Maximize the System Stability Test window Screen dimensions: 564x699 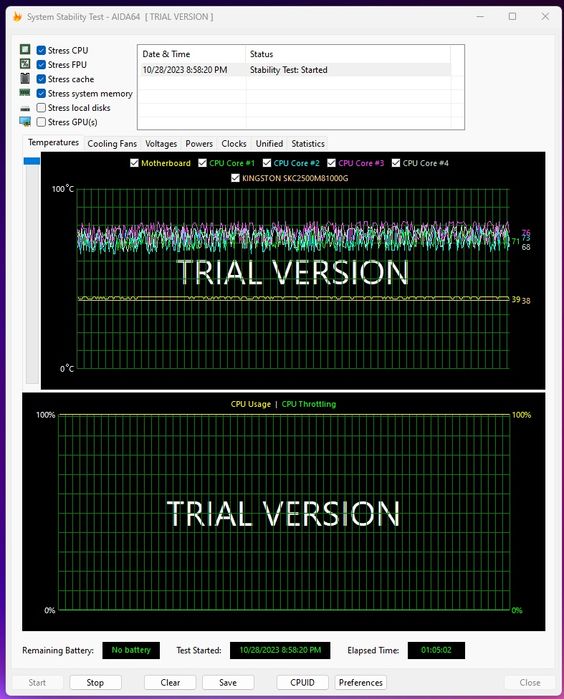(512, 16)
